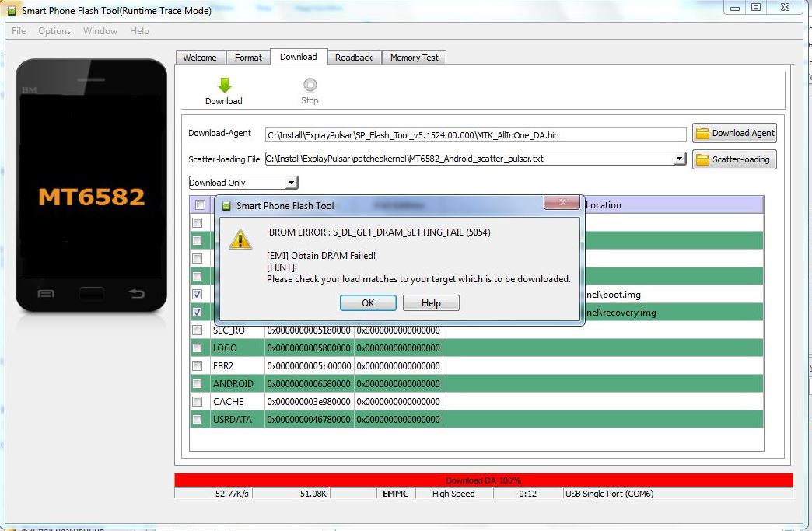Toggle the select-all checkbox in table header
Screen dimensions: 812x531
pos(201,205)
